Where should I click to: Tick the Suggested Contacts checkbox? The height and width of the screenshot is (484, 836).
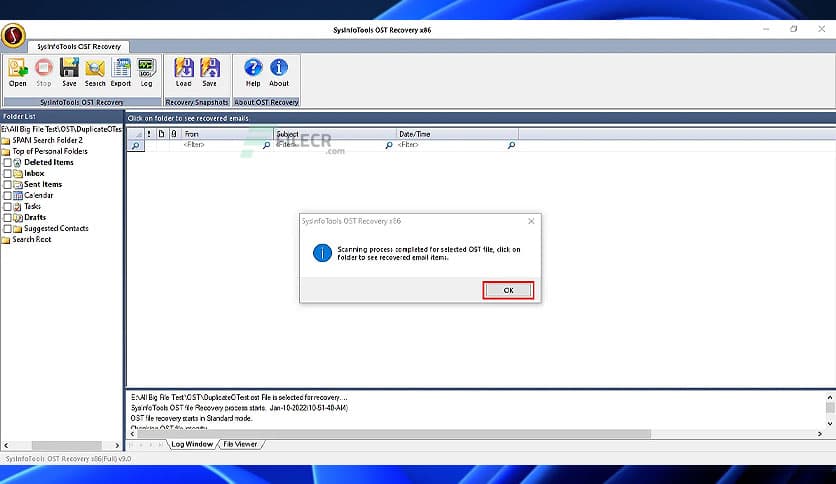coord(7,229)
